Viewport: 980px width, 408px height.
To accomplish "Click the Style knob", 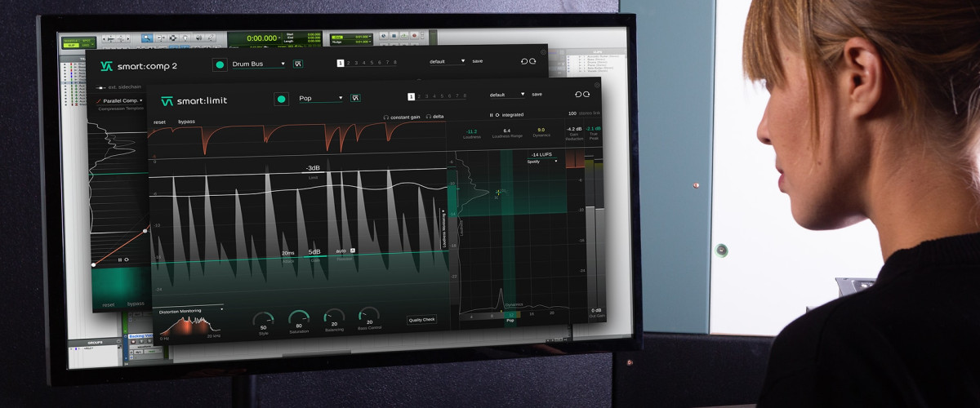I will 263,321.
